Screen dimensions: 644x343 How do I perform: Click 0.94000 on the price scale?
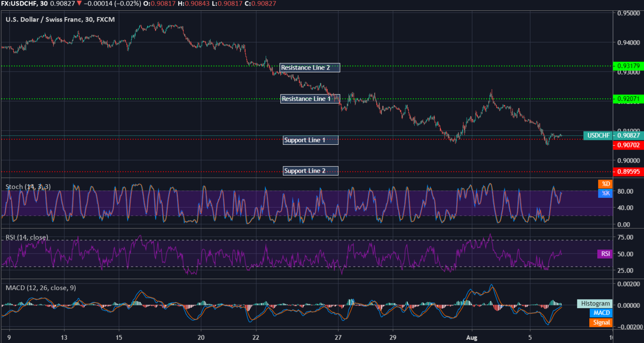[x=628, y=43]
